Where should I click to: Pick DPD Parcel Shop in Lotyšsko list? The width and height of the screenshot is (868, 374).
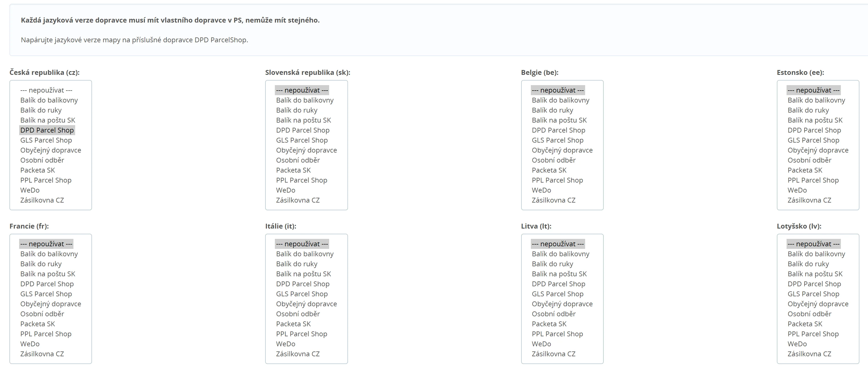point(814,284)
